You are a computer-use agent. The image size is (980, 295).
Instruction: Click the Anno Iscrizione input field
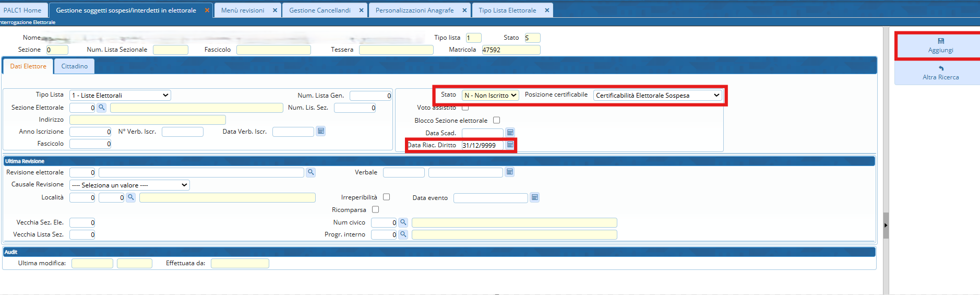(x=90, y=132)
